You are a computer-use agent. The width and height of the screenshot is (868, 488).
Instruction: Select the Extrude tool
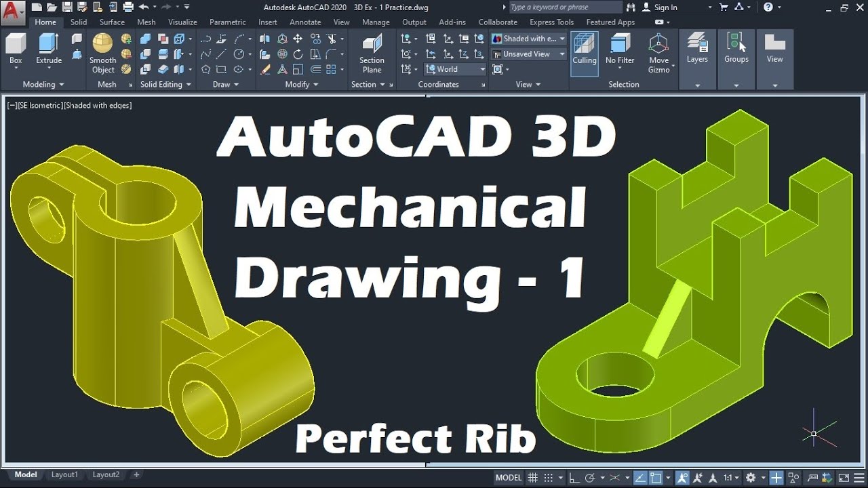tap(49, 50)
